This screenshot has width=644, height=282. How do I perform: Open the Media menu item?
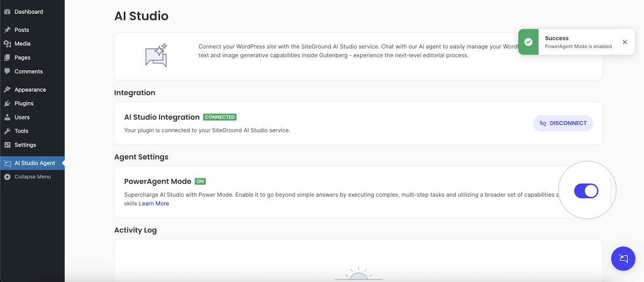(32, 44)
